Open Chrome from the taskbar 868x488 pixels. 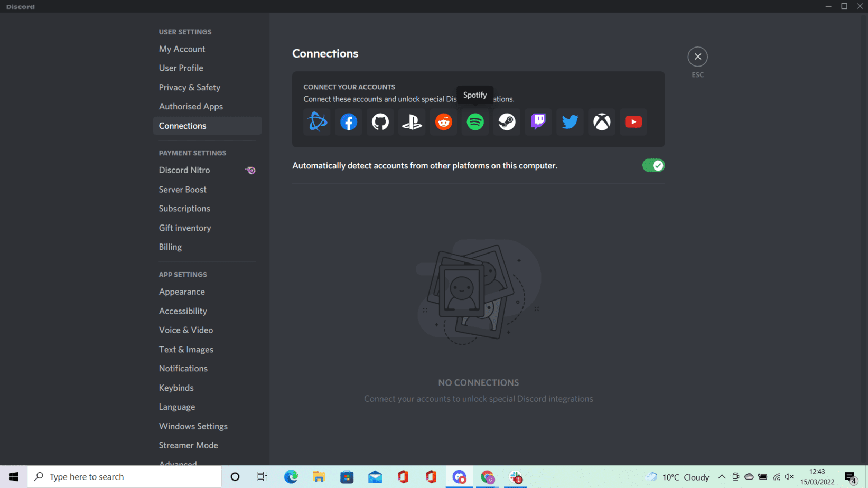pyautogui.click(x=487, y=477)
